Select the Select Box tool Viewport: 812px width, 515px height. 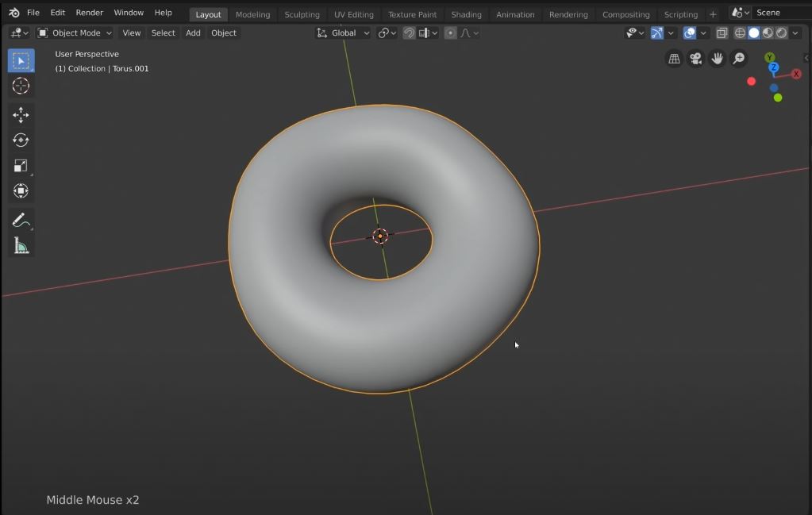(21, 60)
